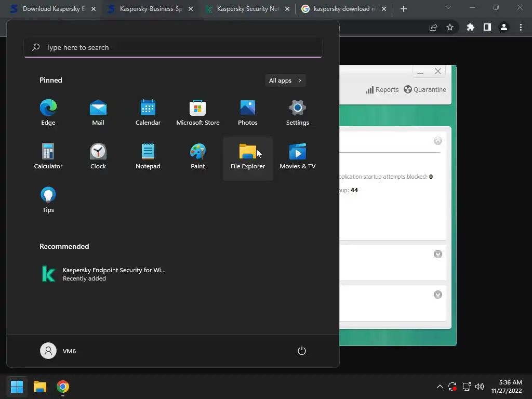Viewport: 532px width, 399px height.
Task: Close the Kaspersky Security Net tab
Action: point(287,9)
